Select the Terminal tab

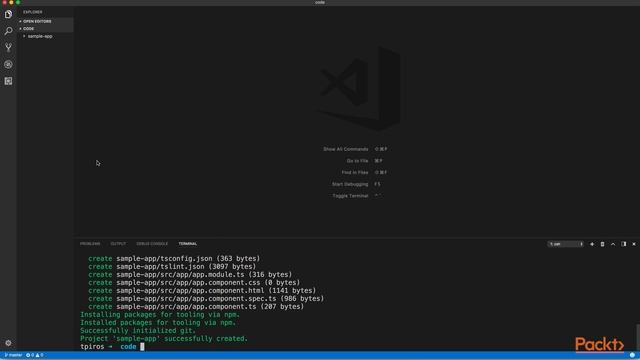(188, 244)
